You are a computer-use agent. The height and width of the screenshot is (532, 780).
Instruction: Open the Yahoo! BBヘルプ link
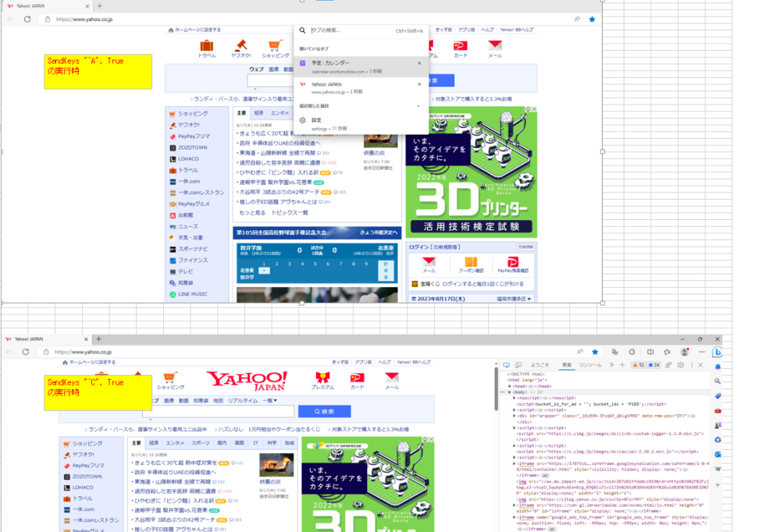click(415, 362)
